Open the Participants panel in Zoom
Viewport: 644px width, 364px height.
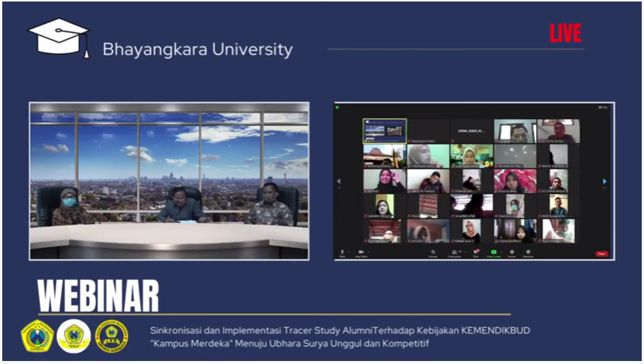pos(454,253)
